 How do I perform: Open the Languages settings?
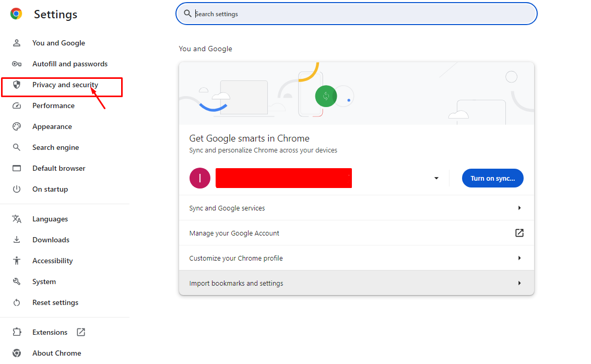[x=50, y=219]
